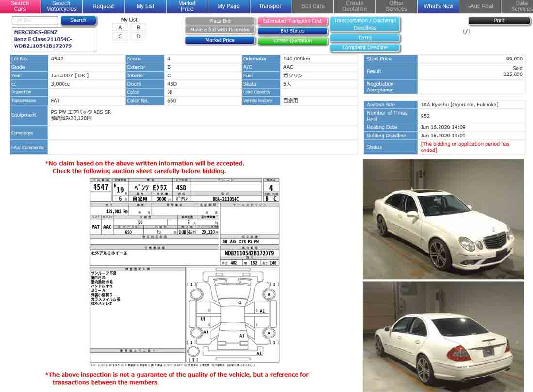The height and width of the screenshot is (392, 533).
Task: Open the What's New tab
Action: 438,6
